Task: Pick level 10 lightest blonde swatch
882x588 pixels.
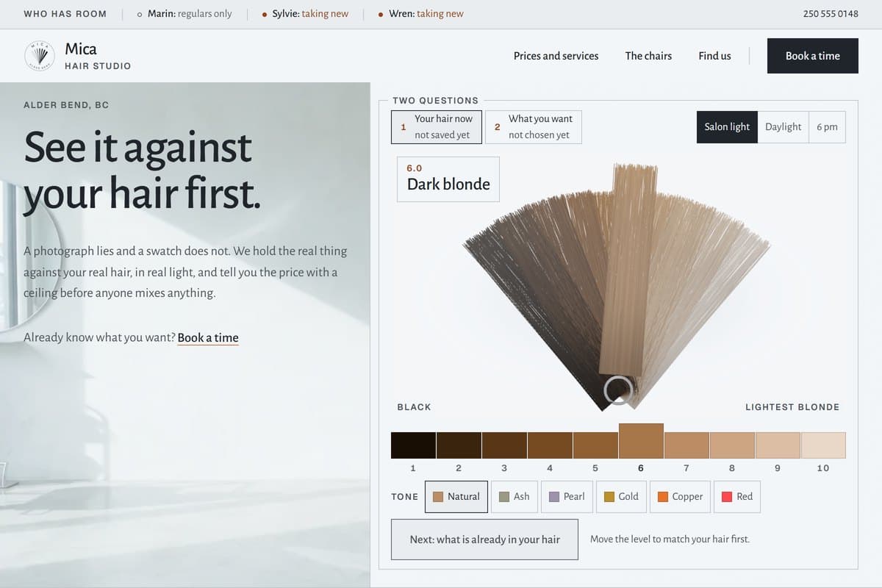Action: click(x=823, y=445)
